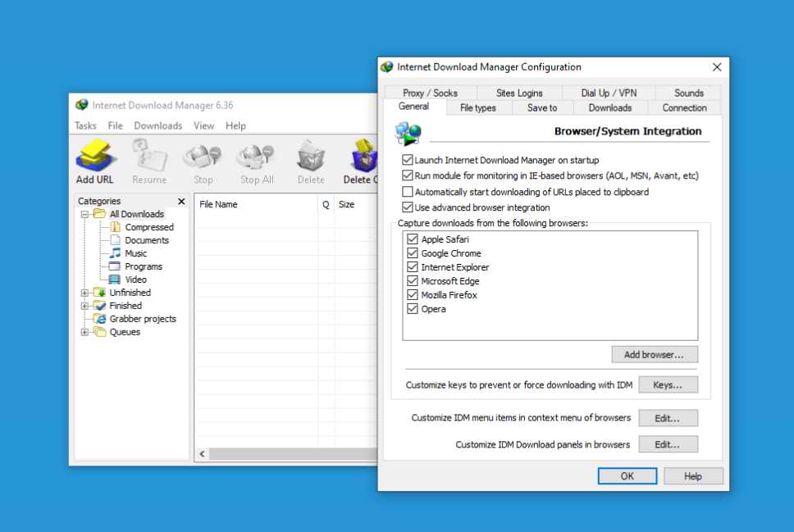The height and width of the screenshot is (532, 794).
Task: Expand the Queues tree node
Action: coord(84,332)
